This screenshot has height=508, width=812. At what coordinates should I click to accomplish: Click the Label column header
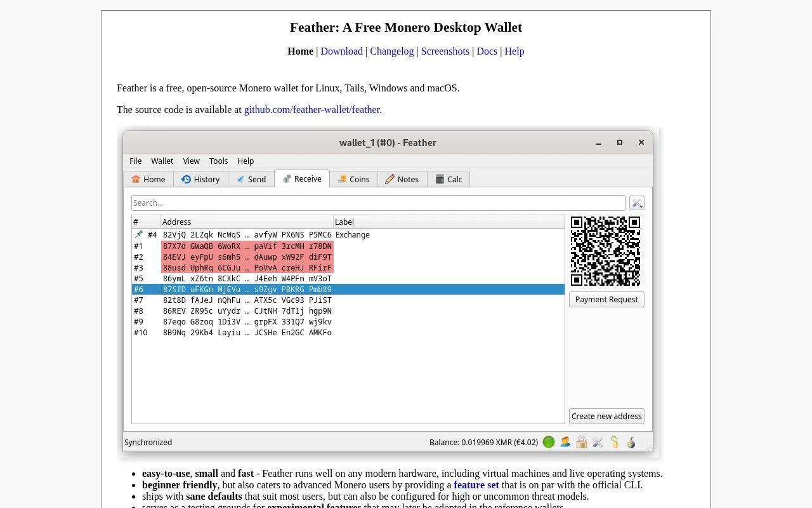[449, 222]
